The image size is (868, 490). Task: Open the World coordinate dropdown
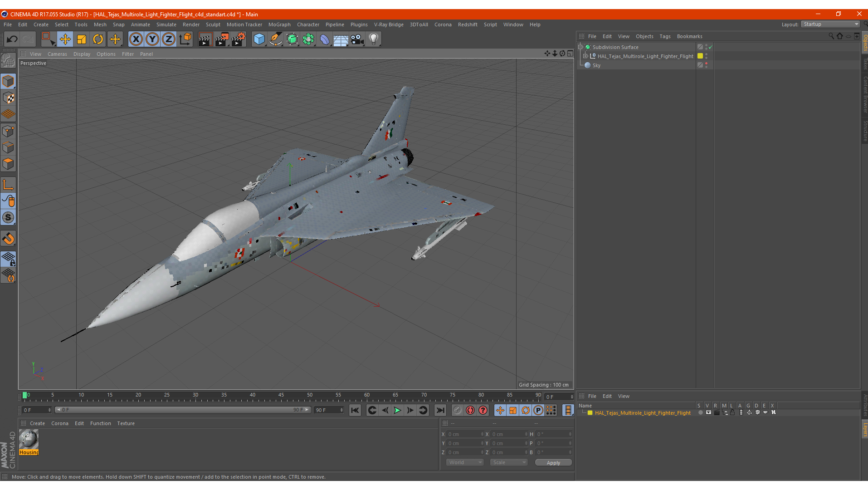465,462
